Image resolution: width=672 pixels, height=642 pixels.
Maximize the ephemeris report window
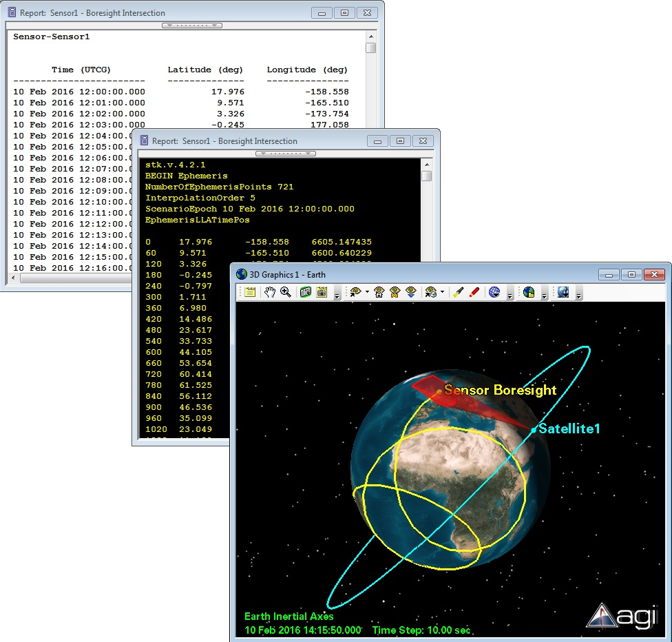click(x=400, y=141)
